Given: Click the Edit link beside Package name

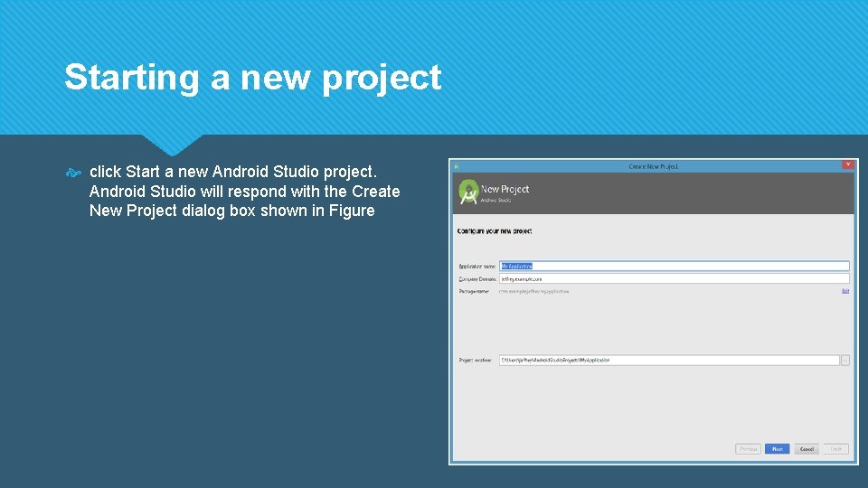Looking at the screenshot, I should (845, 291).
